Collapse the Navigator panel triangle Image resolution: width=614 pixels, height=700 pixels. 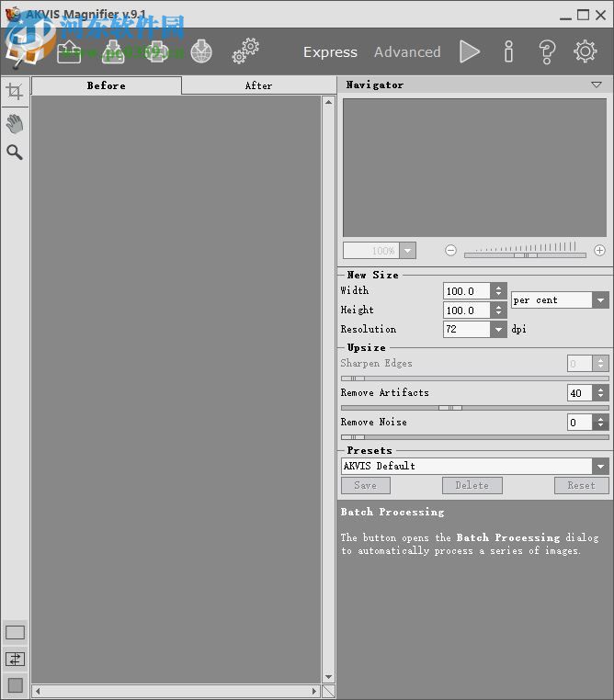point(597,85)
